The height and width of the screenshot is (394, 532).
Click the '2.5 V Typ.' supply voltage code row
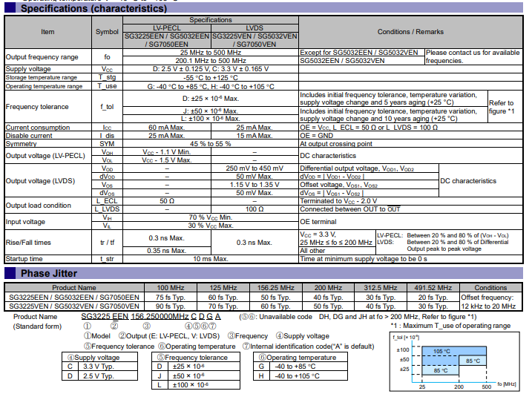pos(99,375)
